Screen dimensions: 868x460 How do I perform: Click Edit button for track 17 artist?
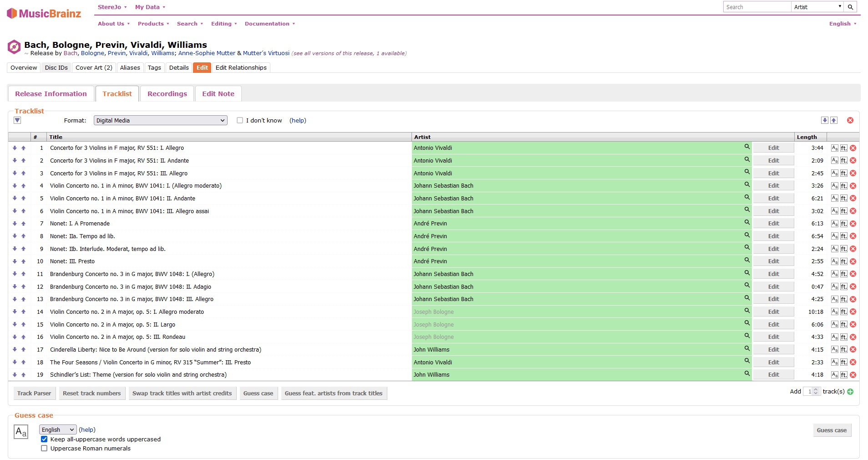(x=773, y=350)
